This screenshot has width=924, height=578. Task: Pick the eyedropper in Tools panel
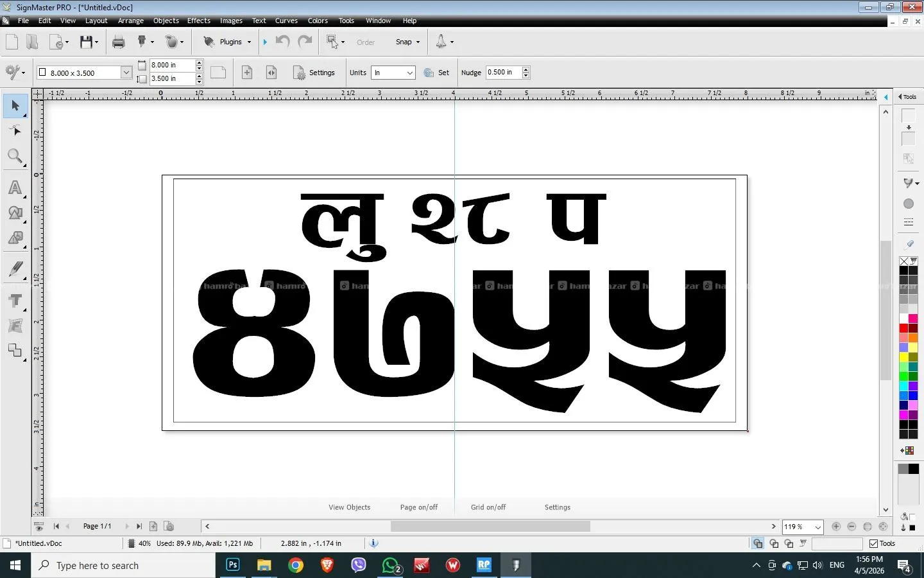pyautogui.click(x=909, y=244)
